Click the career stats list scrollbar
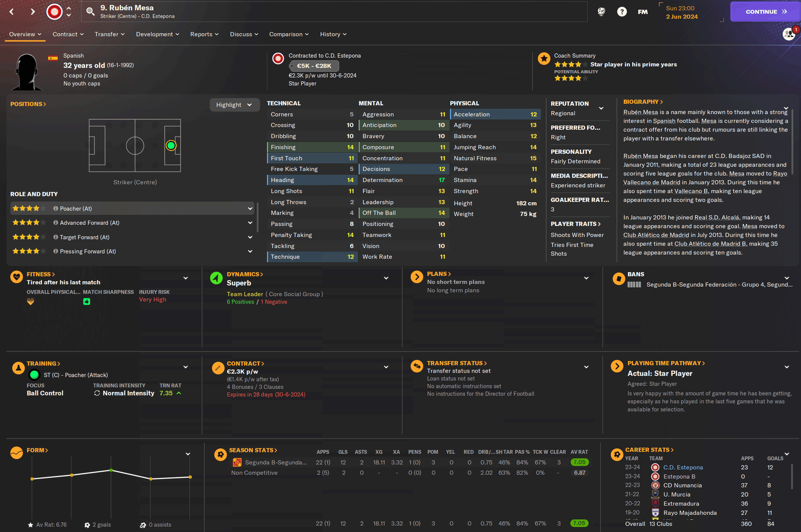Image resolution: width=801 pixels, height=532 pixels. click(792, 477)
